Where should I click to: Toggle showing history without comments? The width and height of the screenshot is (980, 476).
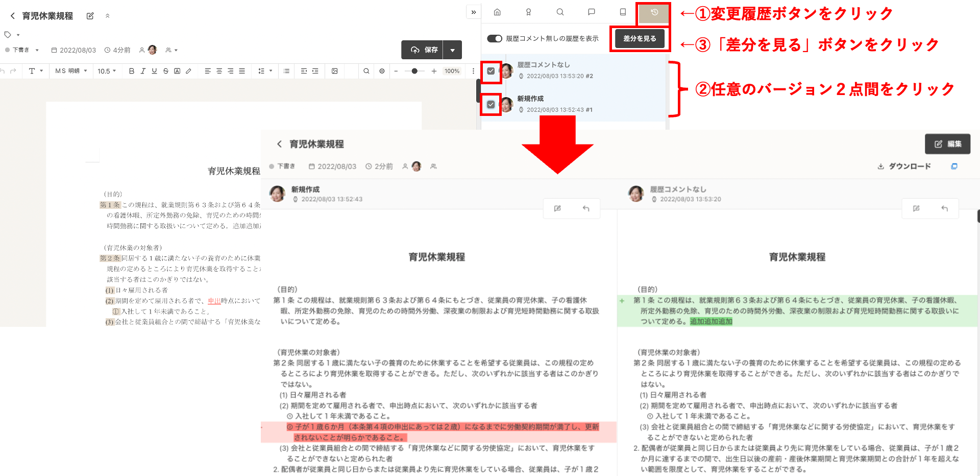(x=494, y=39)
